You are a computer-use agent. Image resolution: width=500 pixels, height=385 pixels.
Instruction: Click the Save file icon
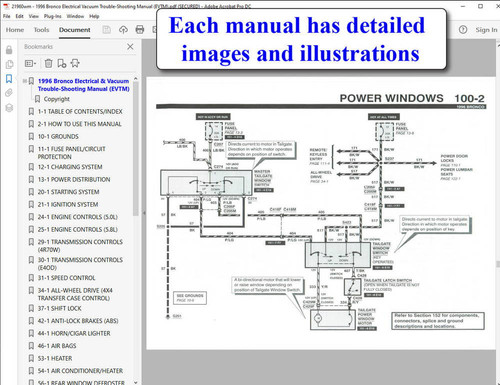point(107,30)
